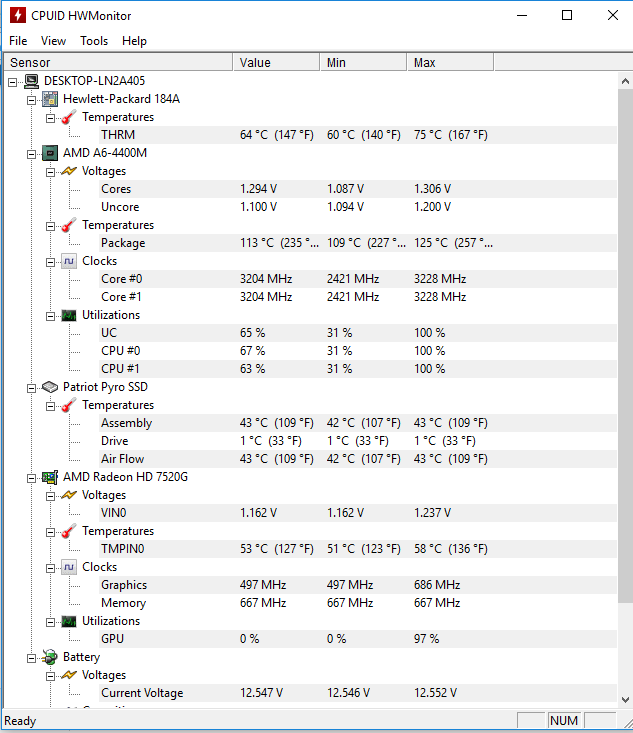This screenshot has width=633, height=733.
Task: Open the Help menu
Action: point(134,41)
